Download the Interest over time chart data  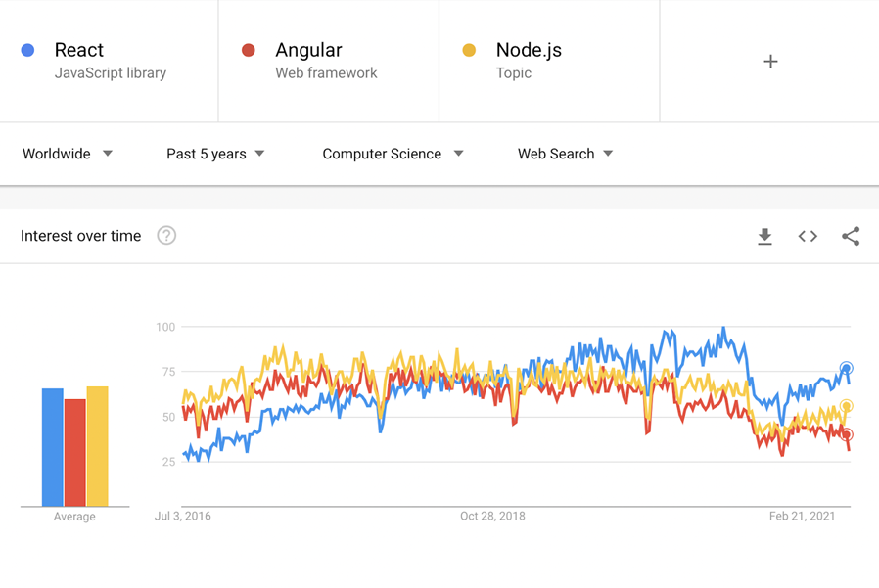tap(764, 237)
